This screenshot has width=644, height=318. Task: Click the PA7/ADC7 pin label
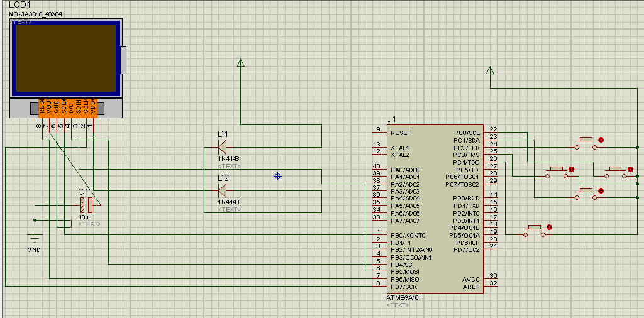[x=405, y=221]
